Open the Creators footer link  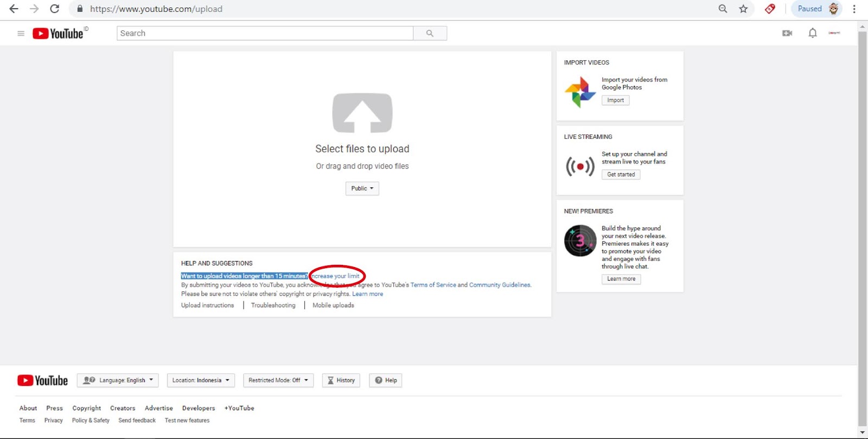(x=123, y=408)
